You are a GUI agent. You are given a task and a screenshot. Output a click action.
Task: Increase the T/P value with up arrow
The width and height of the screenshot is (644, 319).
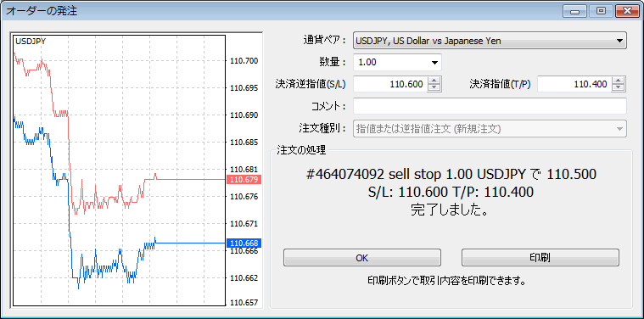tap(619, 81)
